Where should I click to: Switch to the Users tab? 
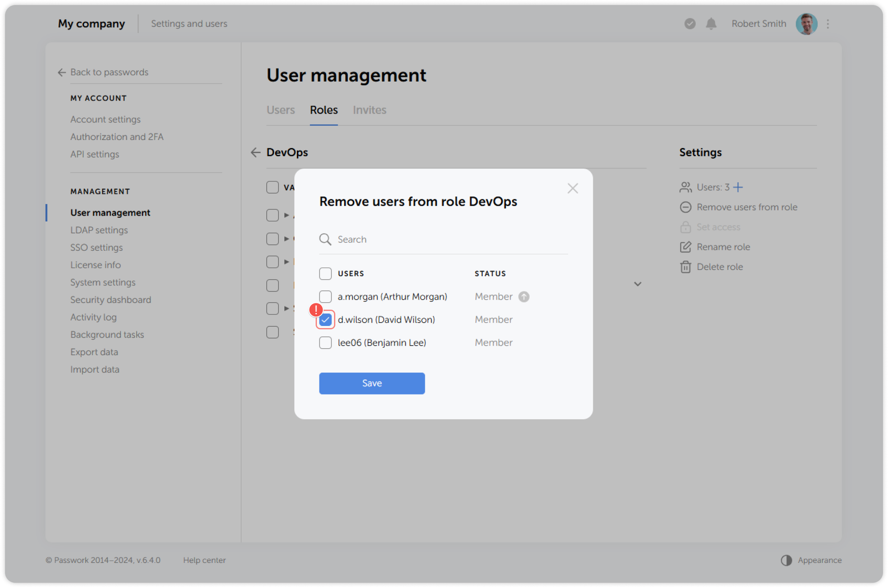tap(281, 110)
